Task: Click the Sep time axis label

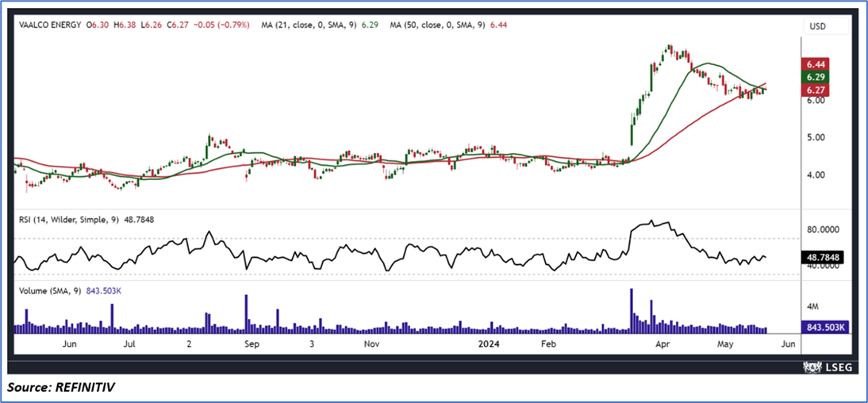Action: [252, 344]
